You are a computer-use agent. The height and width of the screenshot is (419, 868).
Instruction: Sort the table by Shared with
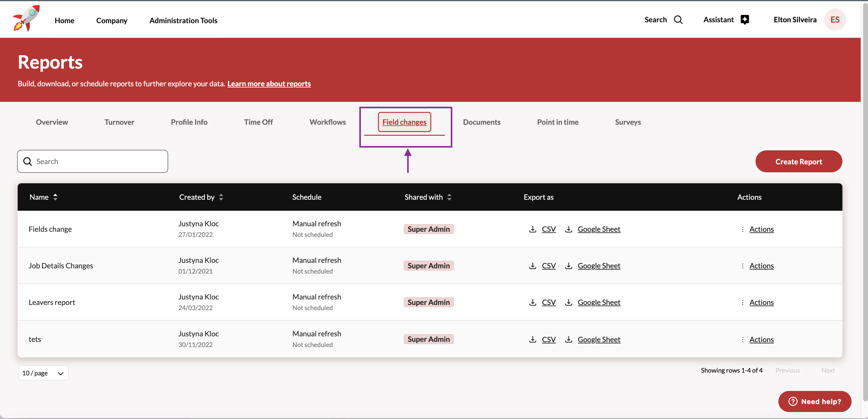click(449, 197)
